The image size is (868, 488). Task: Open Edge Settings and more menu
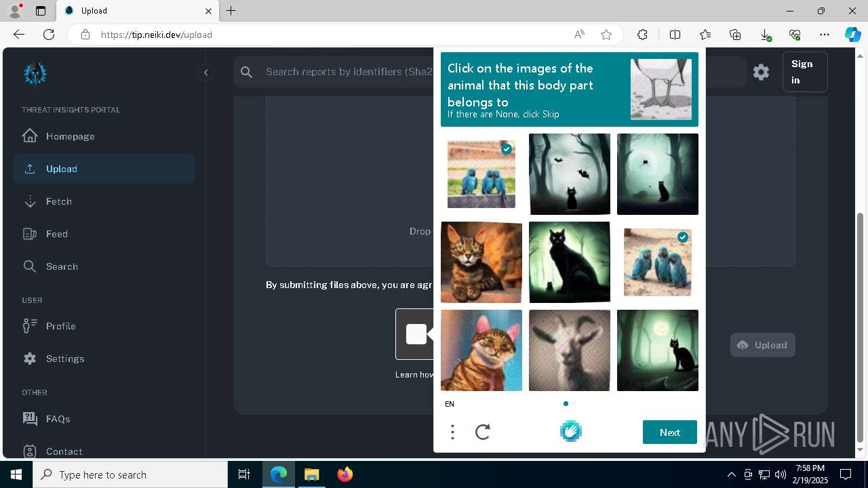(825, 35)
